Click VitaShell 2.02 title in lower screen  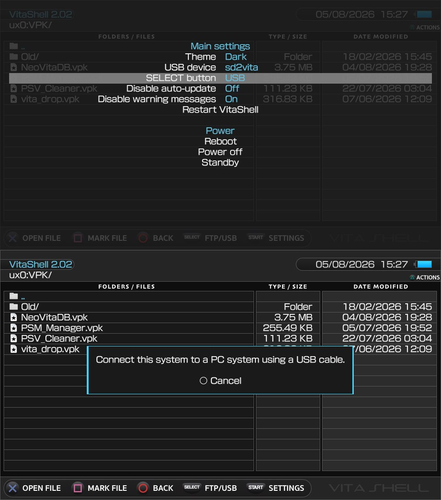(41, 264)
